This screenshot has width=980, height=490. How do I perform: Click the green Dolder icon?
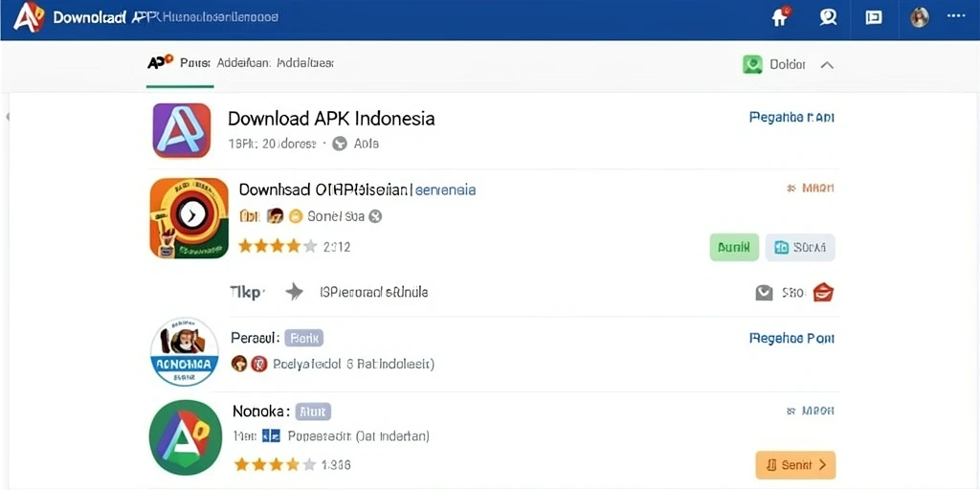click(x=752, y=64)
